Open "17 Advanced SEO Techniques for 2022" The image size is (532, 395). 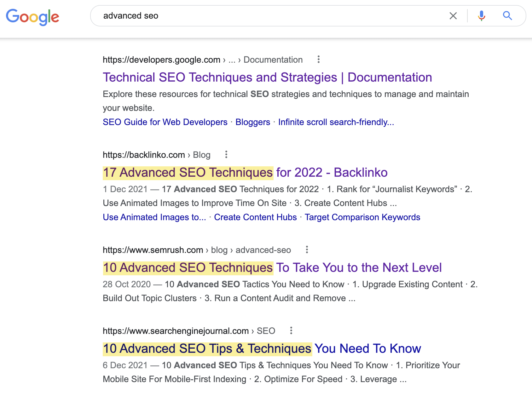click(245, 172)
